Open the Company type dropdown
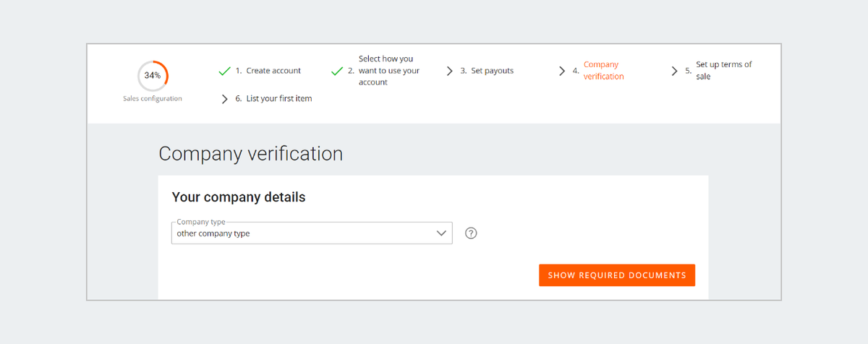 [304, 233]
